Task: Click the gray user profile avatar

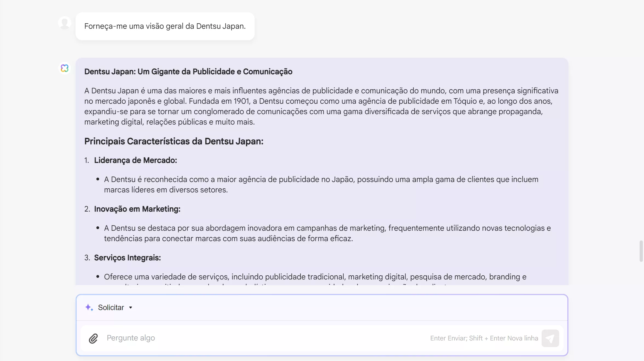Action: [x=65, y=23]
